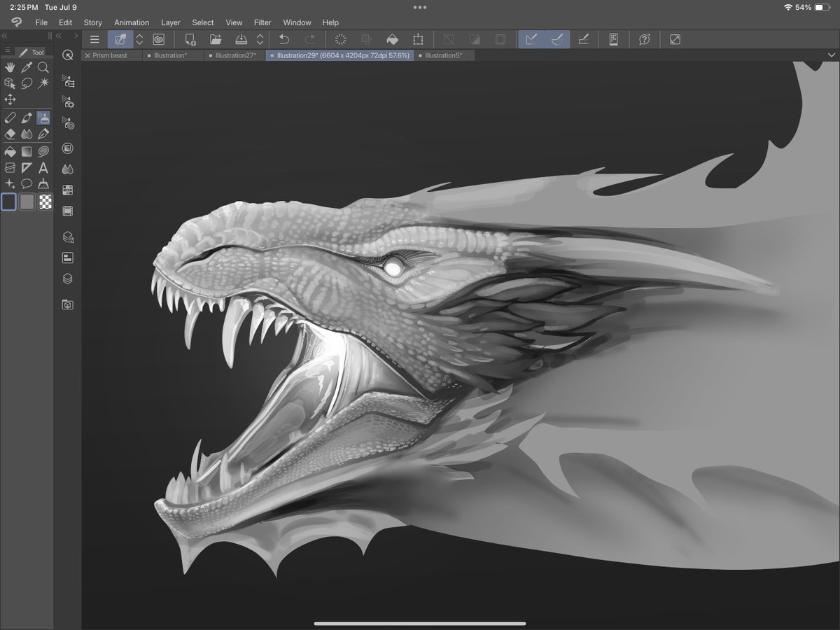Select the Eyedropper tool
Image resolution: width=840 pixels, height=630 pixels.
click(27, 67)
